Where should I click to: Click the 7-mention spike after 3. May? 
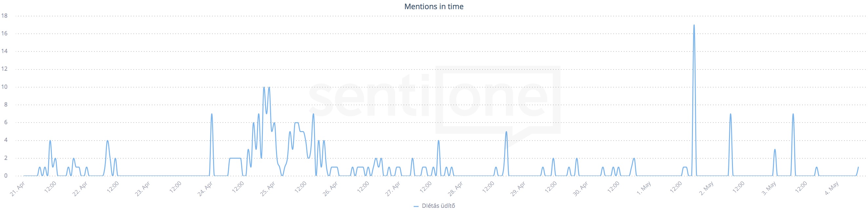pos(793,114)
